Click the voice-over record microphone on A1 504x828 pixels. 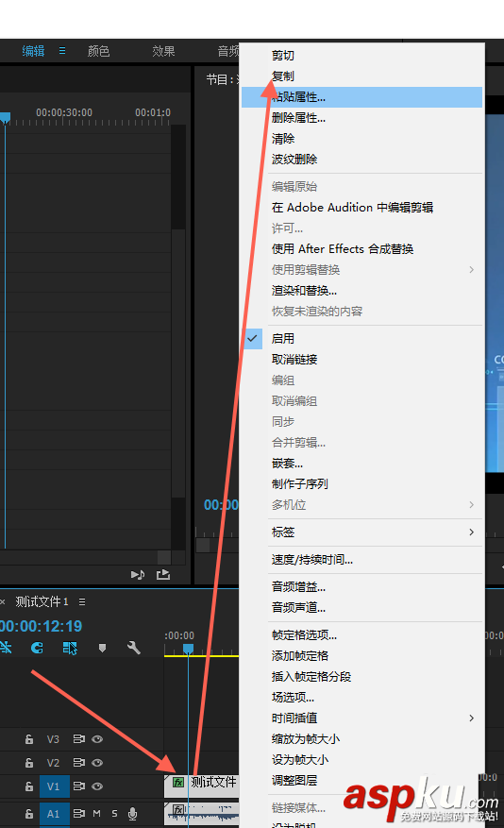tap(132, 814)
